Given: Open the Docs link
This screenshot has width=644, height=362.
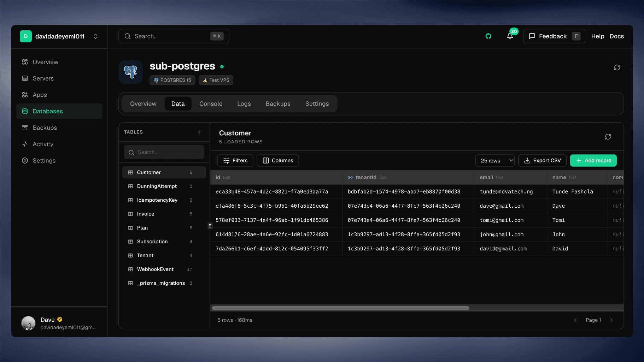Looking at the screenshot, I should (x=617, y=36).
